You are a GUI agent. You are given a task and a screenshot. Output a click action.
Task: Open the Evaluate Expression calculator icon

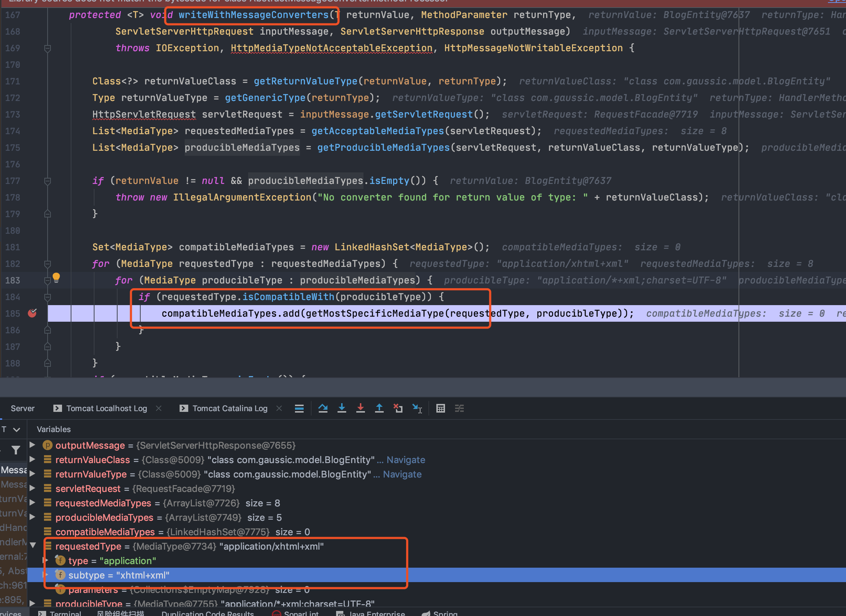coord(440,408)
